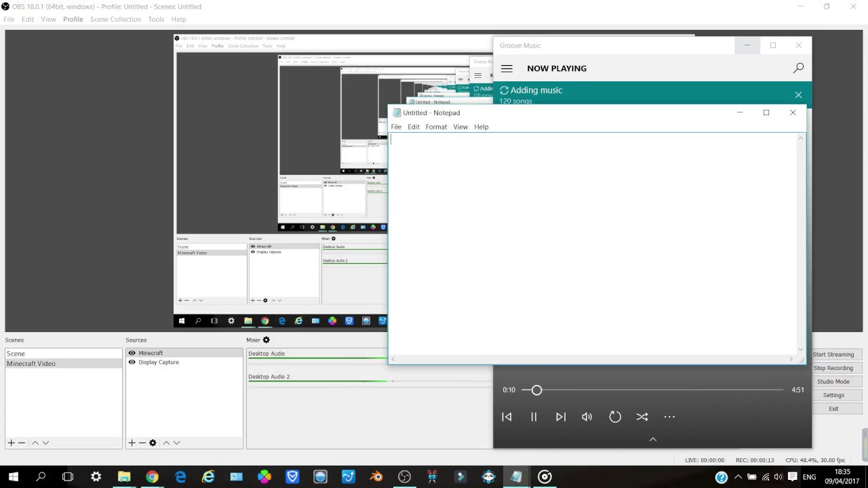Skip to the previous track in Groove Music
This screenshot has width=868, height=488.
point(507,417)
